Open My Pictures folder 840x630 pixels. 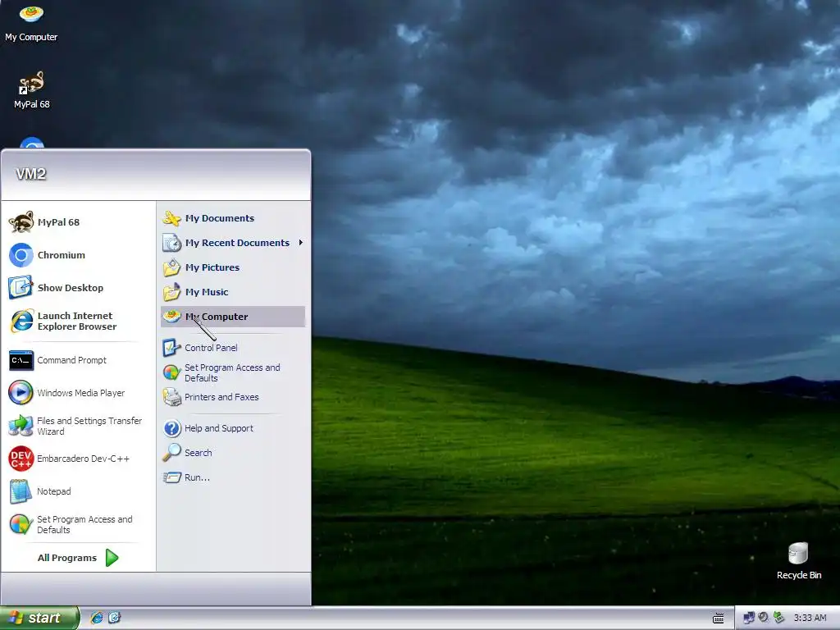click(233, 267)
